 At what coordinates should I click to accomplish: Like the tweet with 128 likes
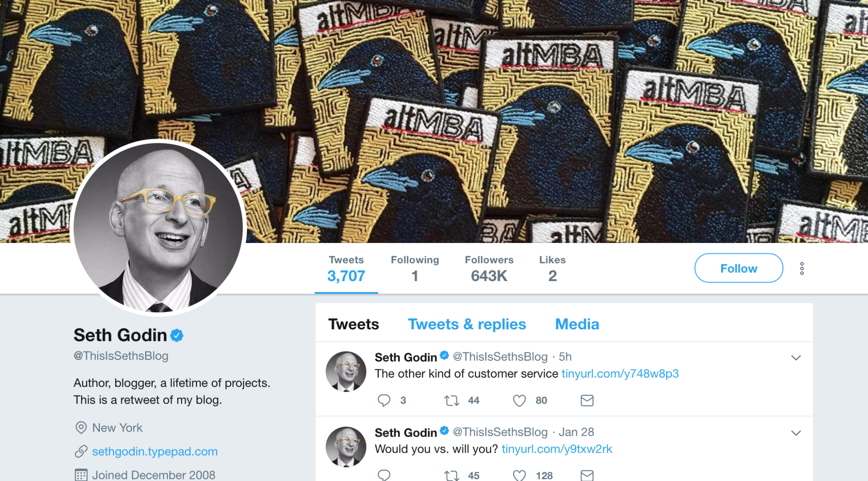[x=519, y=475]
